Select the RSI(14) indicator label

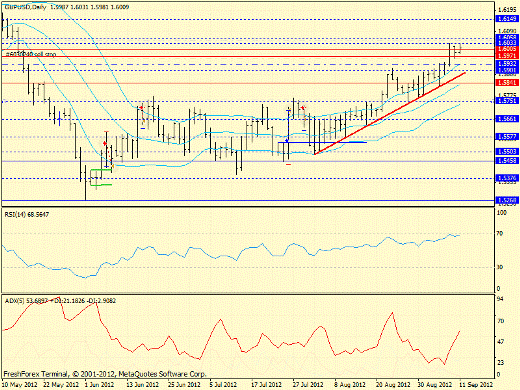click(27, 215)
